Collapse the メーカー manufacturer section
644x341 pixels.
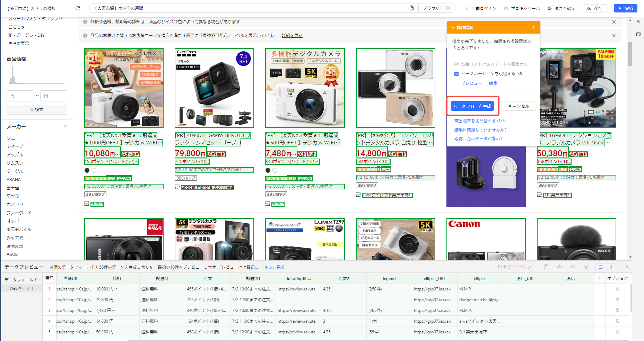pos(66,127)
